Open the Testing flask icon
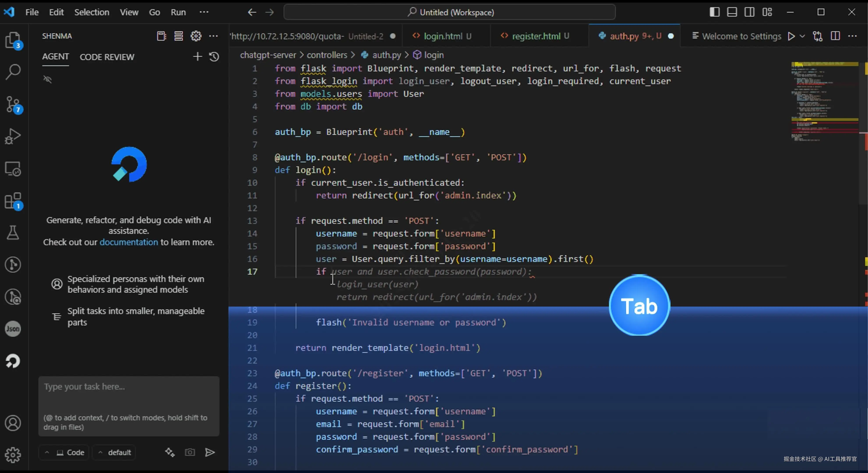The image size is (868, 473). (13, 233)
